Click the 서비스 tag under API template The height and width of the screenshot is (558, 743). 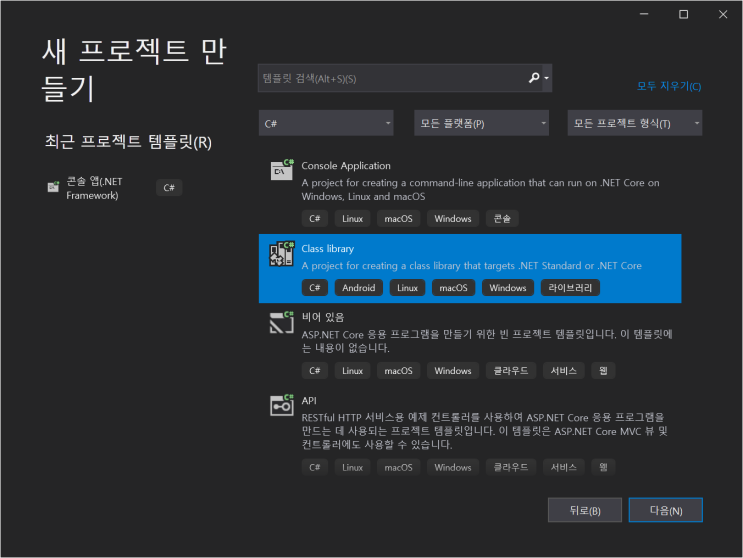click(563, 467)
